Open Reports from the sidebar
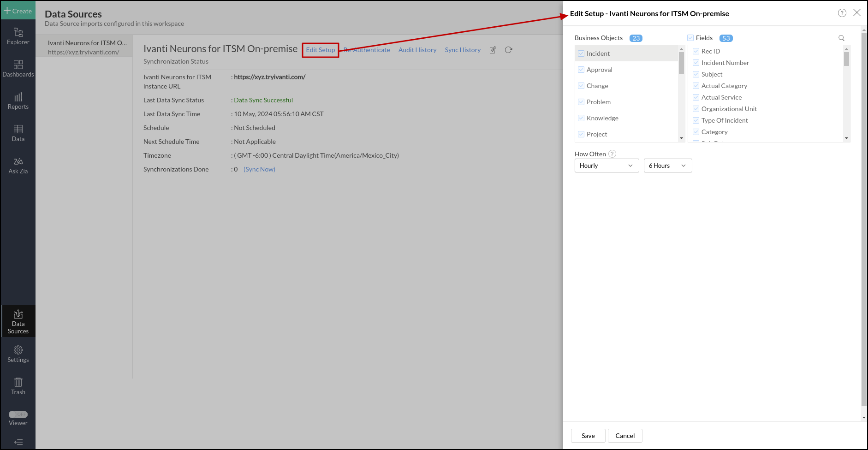The image size is (868, 450). pyautogui.click(x=18, y=101)
